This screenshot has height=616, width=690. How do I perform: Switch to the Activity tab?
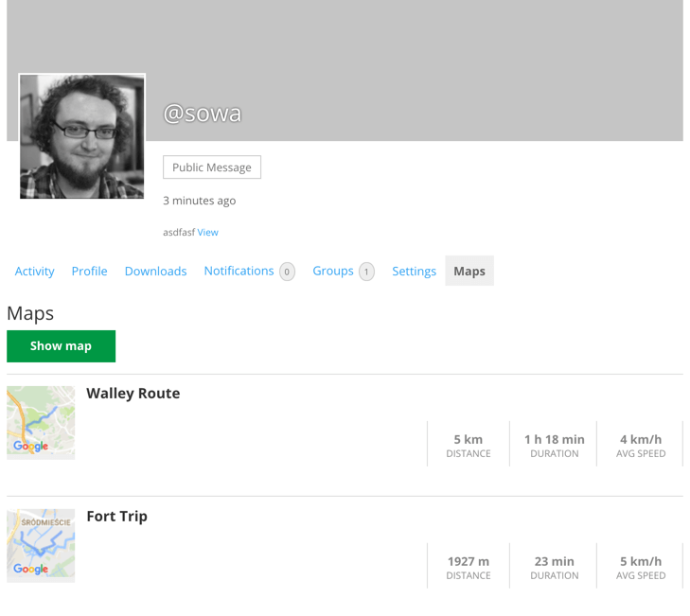(x=34, y=271)
